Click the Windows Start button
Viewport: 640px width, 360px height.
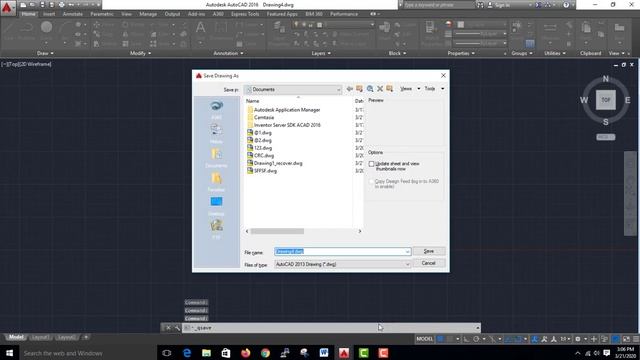[x=9, y=353]
